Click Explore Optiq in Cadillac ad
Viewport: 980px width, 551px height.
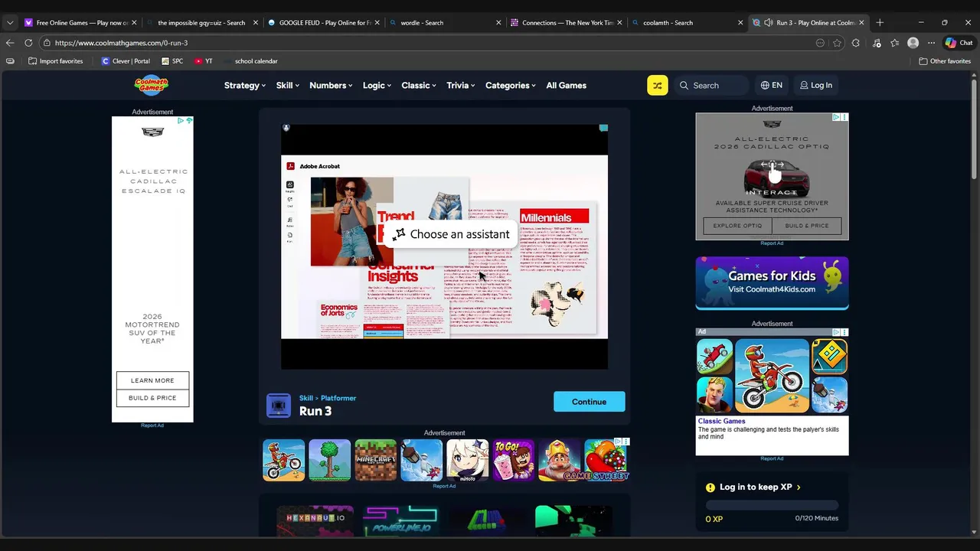tap(737, 226)
